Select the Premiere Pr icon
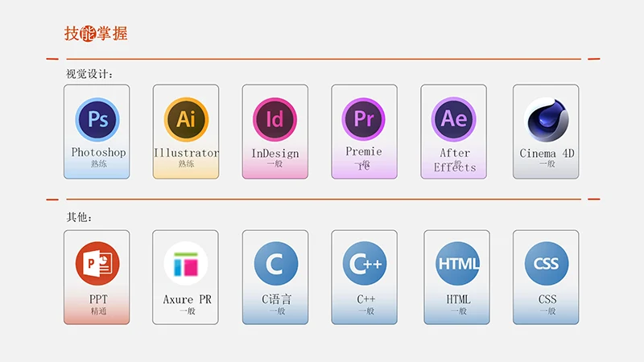The width and height of the screenshot is (644, 362). pyautogui.click(x=364, y=120)
